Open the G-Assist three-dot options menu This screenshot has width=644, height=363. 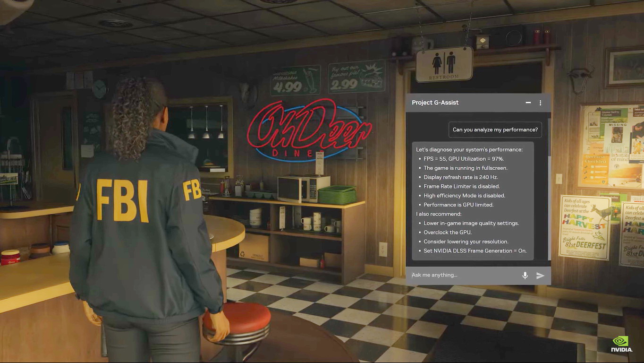pyautogui.click(x=541, y=103)
